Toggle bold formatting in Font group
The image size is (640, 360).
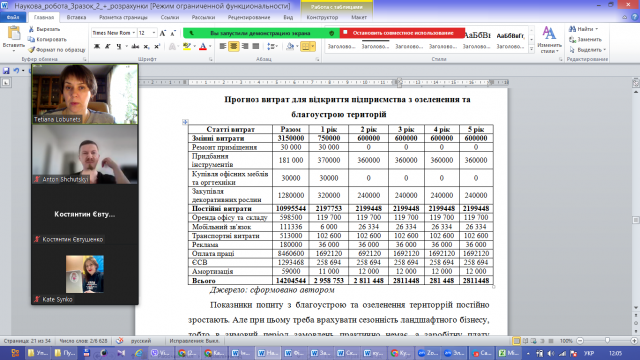coord(97,47)
